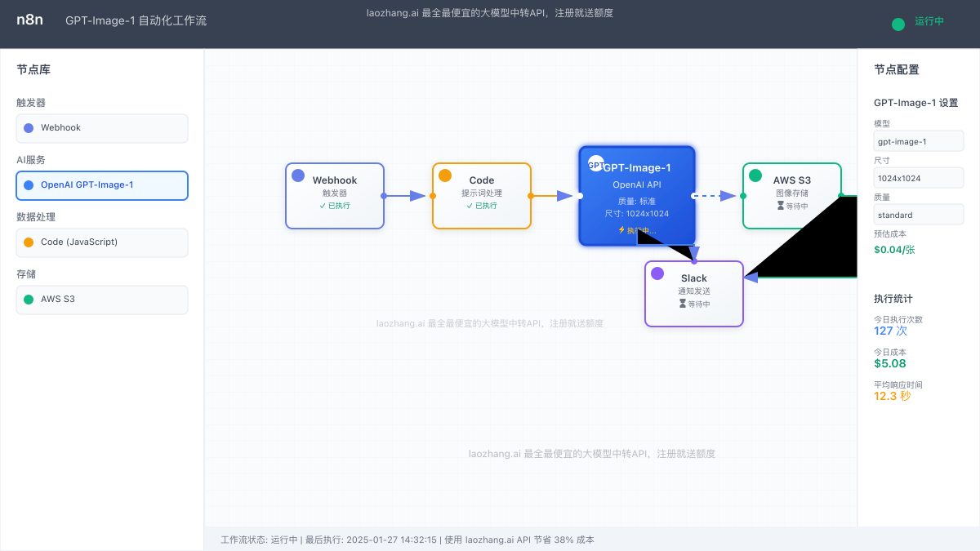Pick the AWS S3 item under 存储
Viewport: 980px width, 551px height.
[x=102, y=300]
